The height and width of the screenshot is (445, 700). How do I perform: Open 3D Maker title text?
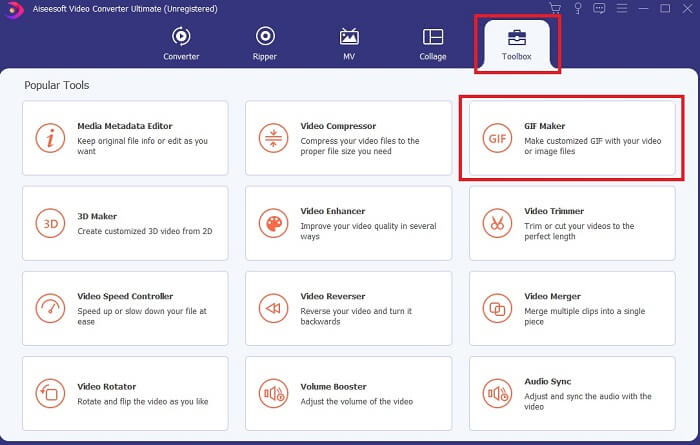coord(97,216)
